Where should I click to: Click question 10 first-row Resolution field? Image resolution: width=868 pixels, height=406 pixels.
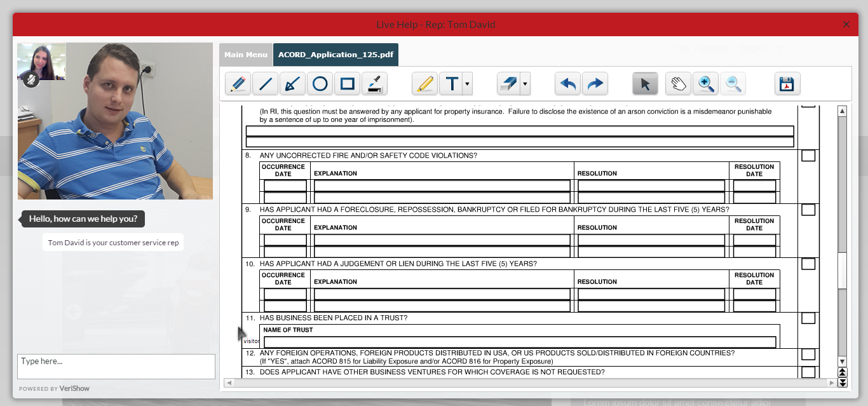651,294
